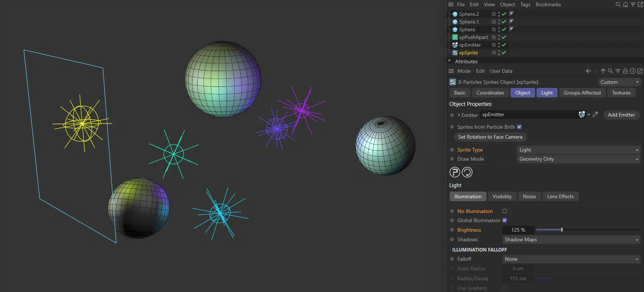The image size is (644, 292).
Task: Open Attributes hamburger menu
Action: click(x=451, y=71)
